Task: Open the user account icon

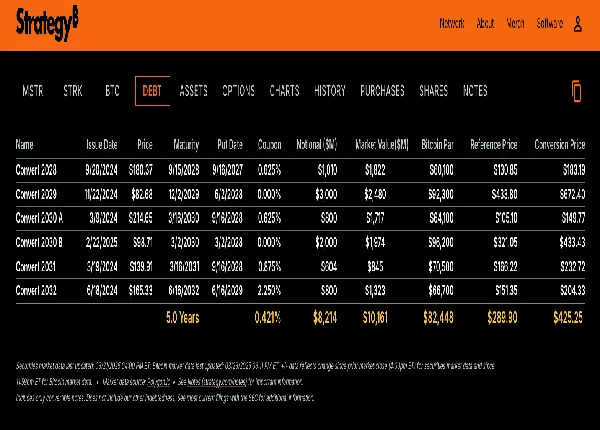Action: click(x=578, y=24)
